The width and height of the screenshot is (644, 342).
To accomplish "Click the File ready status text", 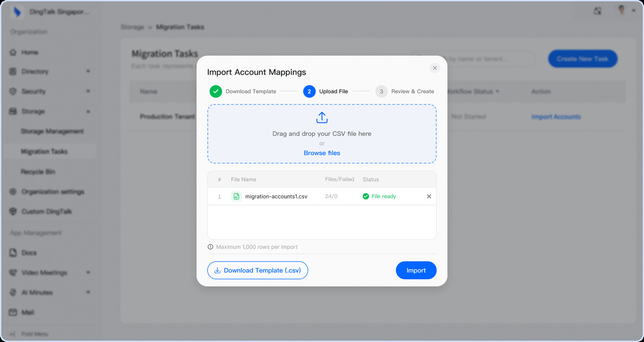I will point(384,196).
